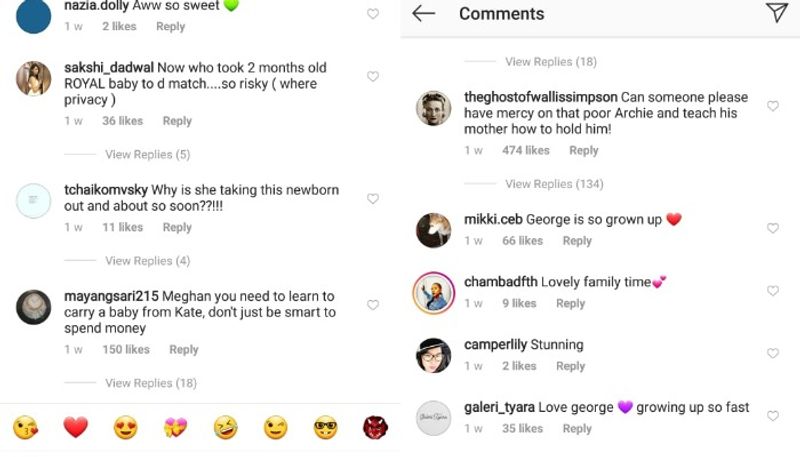Insert the laughing tilted face emoji
Image resolution: width=800 pixels, height=457 pixels.
point(225,428)
